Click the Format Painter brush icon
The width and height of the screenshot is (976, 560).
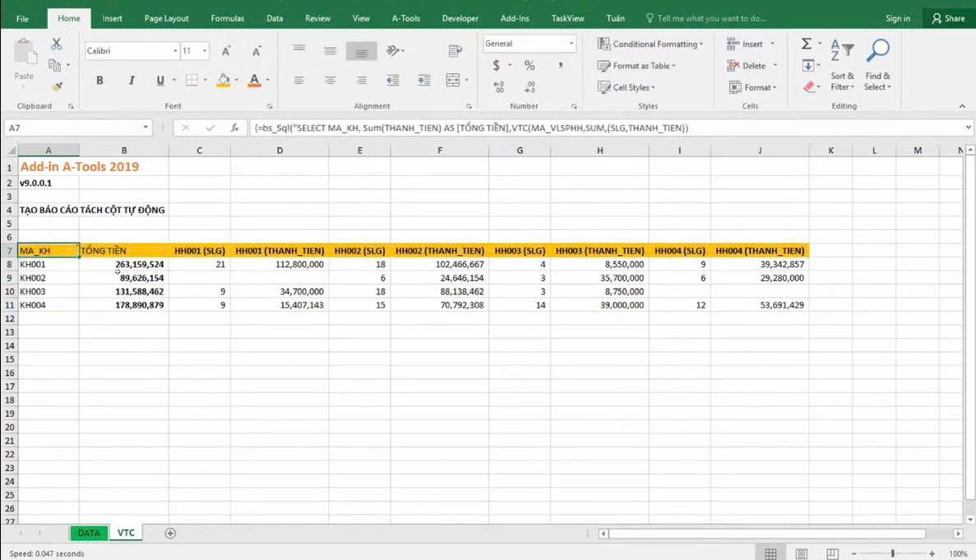pyautogui.click(x=56, y=86)
